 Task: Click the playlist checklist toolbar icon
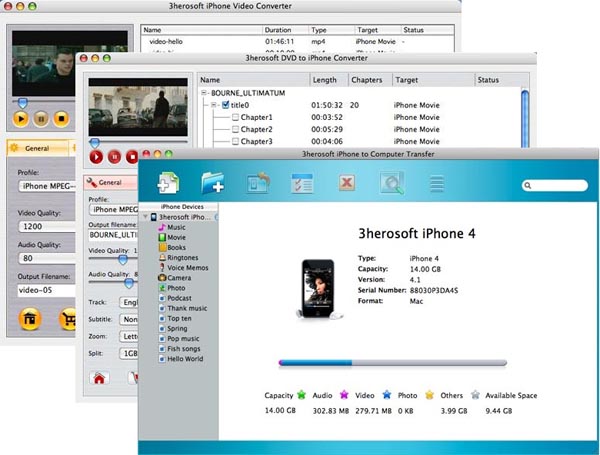(302, 183)
